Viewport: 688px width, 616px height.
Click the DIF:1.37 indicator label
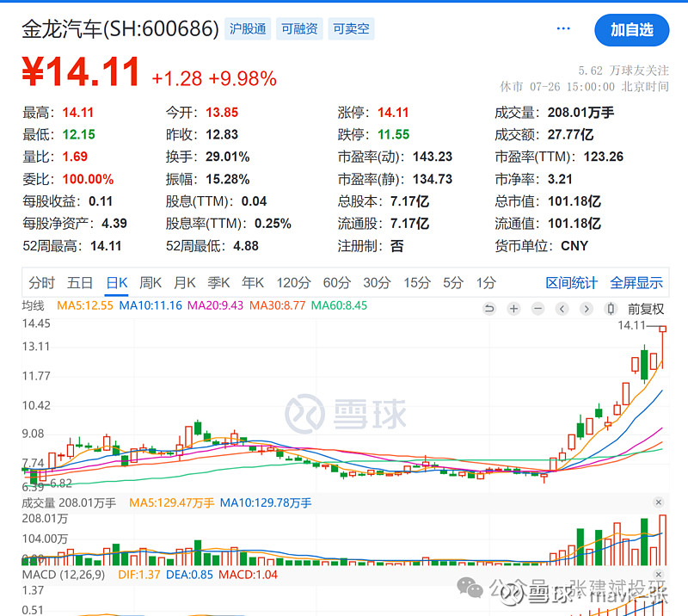coord(139,575)
